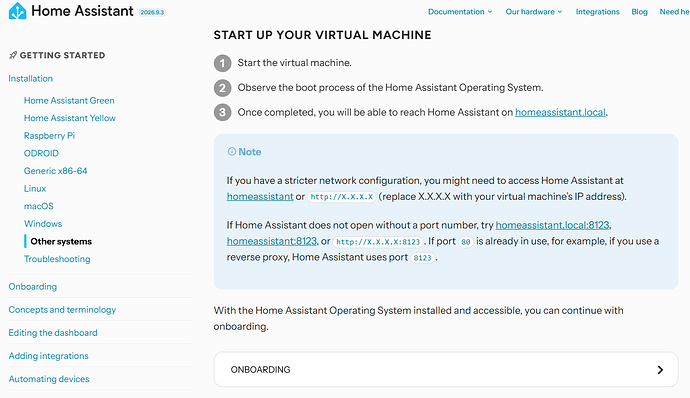Open Adding integrations section
The height and width of the screenshot is (398, 690).
pos(48,356)
